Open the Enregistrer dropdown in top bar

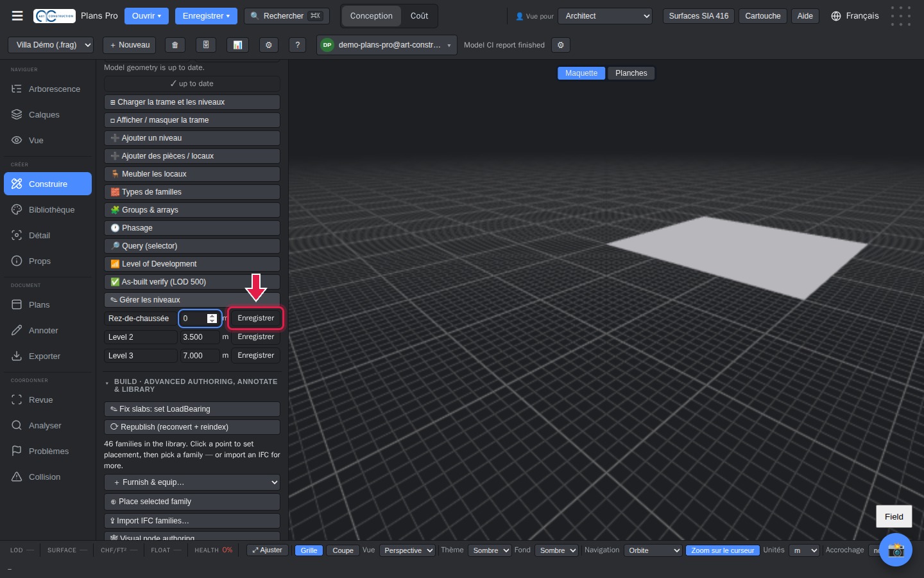point(206,16)
